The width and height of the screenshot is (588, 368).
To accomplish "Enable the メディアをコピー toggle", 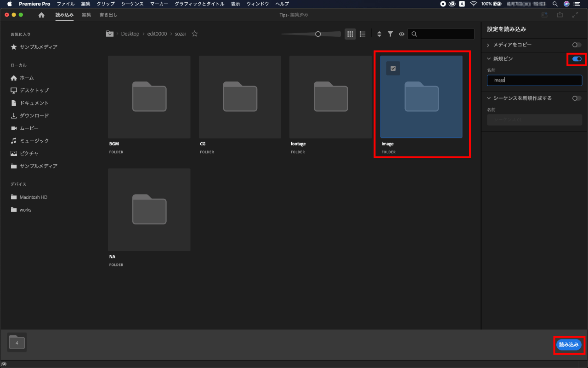I will point(577,45).
